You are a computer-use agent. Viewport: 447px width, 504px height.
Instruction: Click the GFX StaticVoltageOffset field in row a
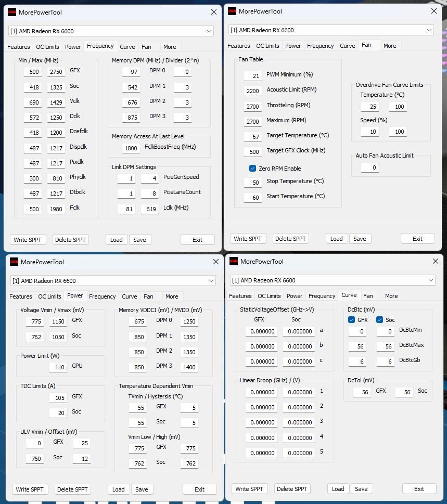(x=261, y=331)
